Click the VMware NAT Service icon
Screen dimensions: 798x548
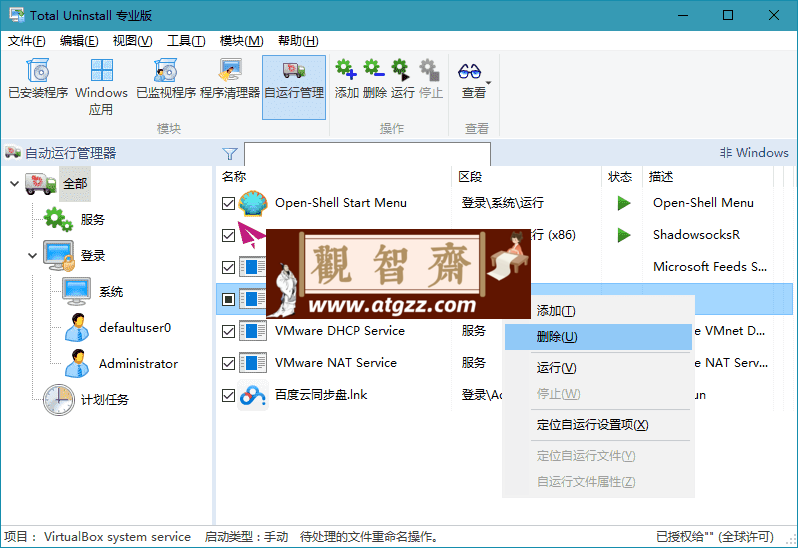253,363
